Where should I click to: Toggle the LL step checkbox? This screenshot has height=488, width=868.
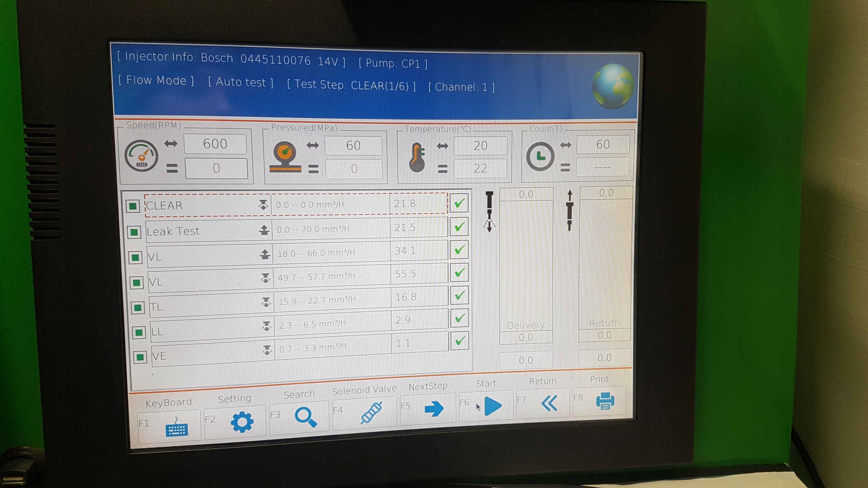pos(139,332)
